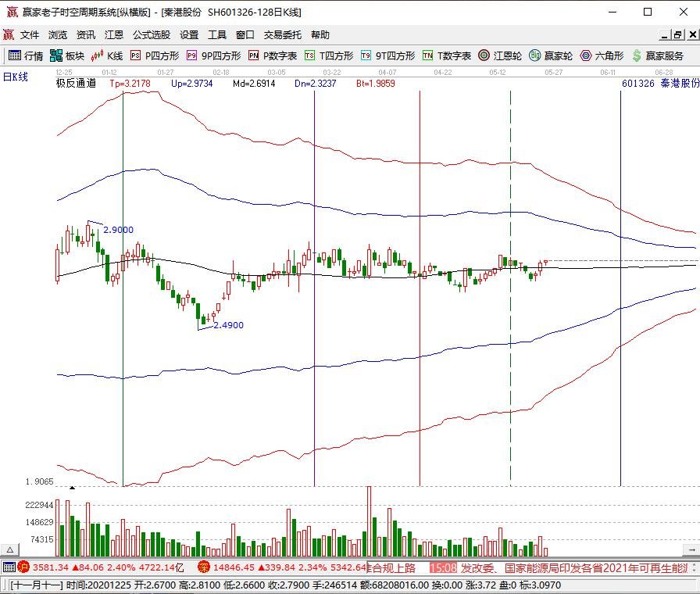The image size is (700, 594).
Task: Click the Shanghai index value 3581.34
Action: pyautogui.click(x=51, y=567)
